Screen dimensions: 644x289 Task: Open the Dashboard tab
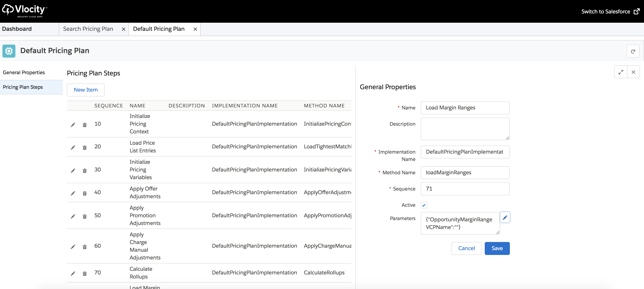point(17,29)
